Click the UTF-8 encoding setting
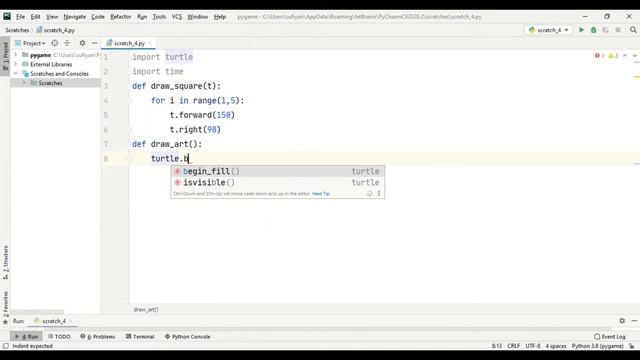Viewport: 640px width, 360px height. (533, 346)
